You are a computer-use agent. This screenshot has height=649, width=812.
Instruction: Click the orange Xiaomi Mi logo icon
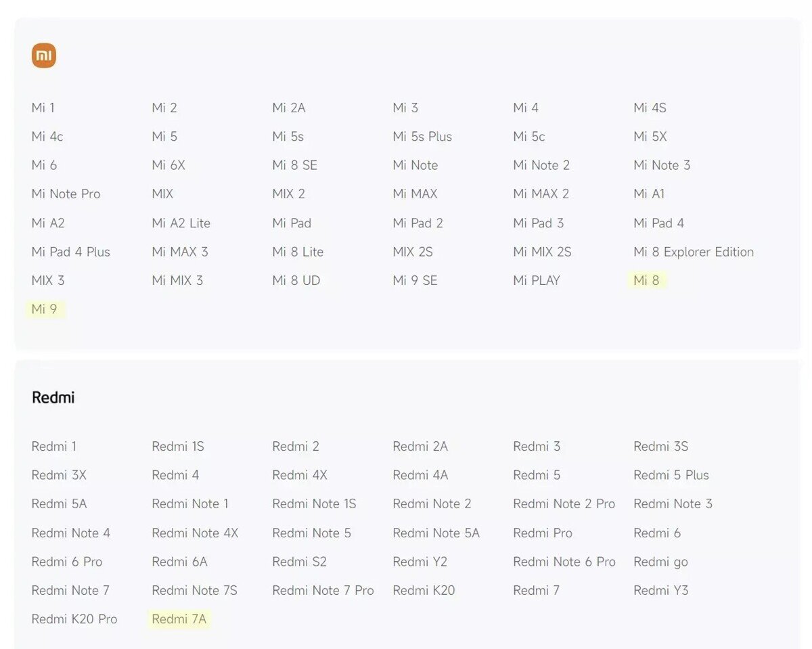click(44, 55)
